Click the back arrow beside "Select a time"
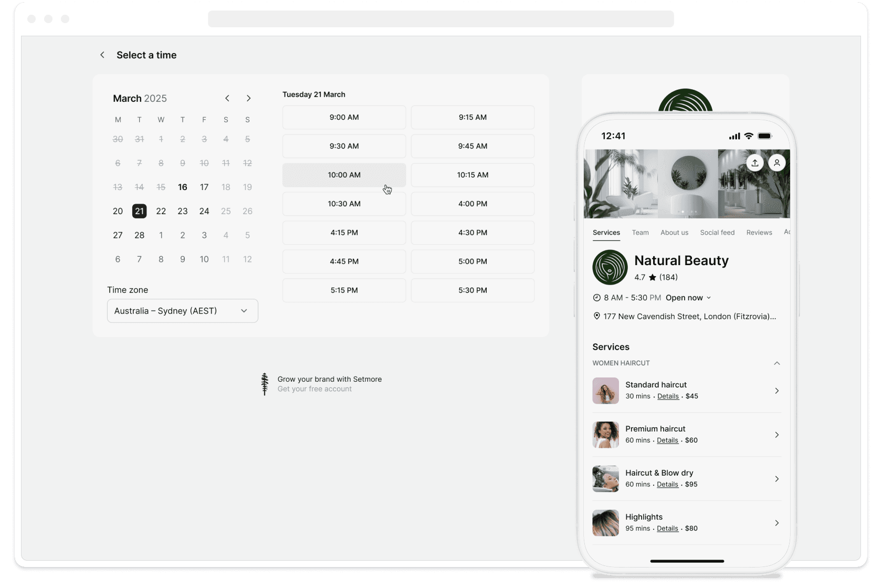882x588 pixels. 102,55
